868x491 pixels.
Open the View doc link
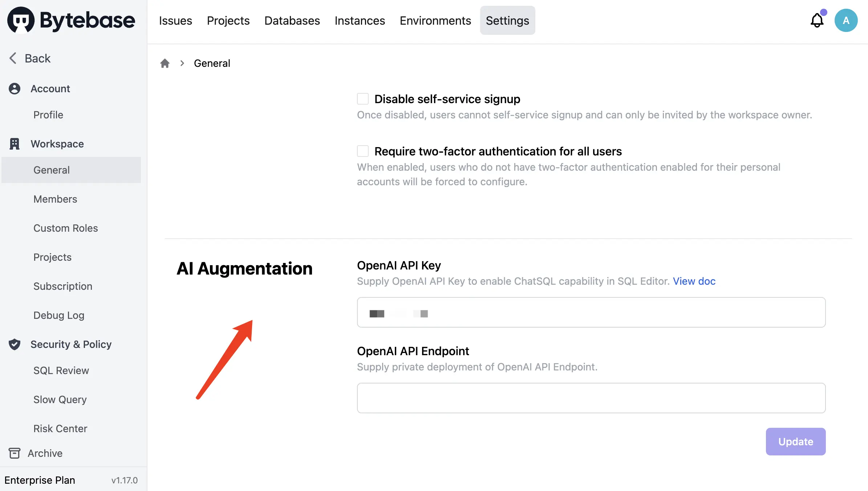(x=694, y=281)
